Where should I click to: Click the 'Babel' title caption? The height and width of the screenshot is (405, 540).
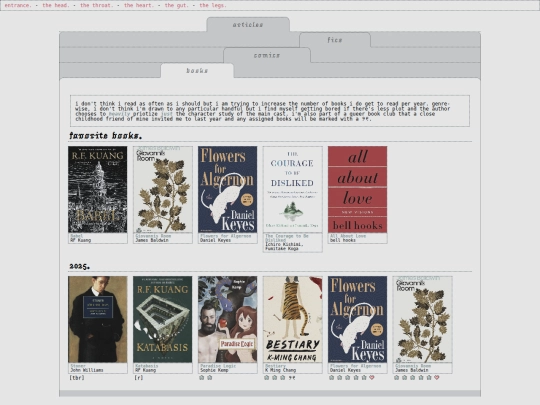tap(76, 236)
